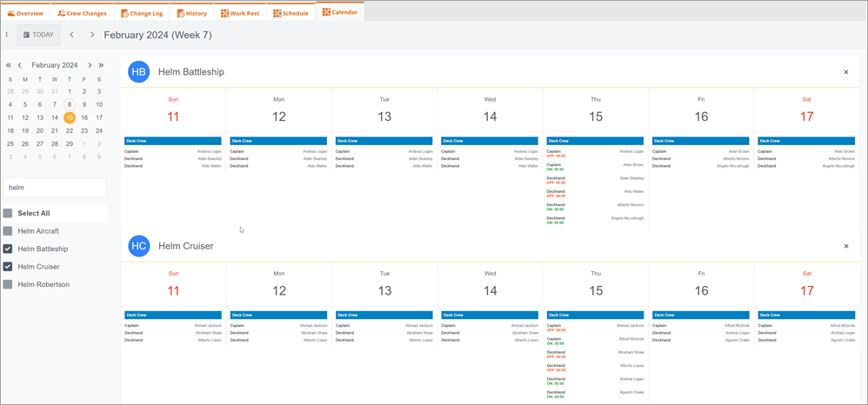Click the HB avatar for Helm Battleship
Viewport: 868px width, 405px height.
click(139, 72)
